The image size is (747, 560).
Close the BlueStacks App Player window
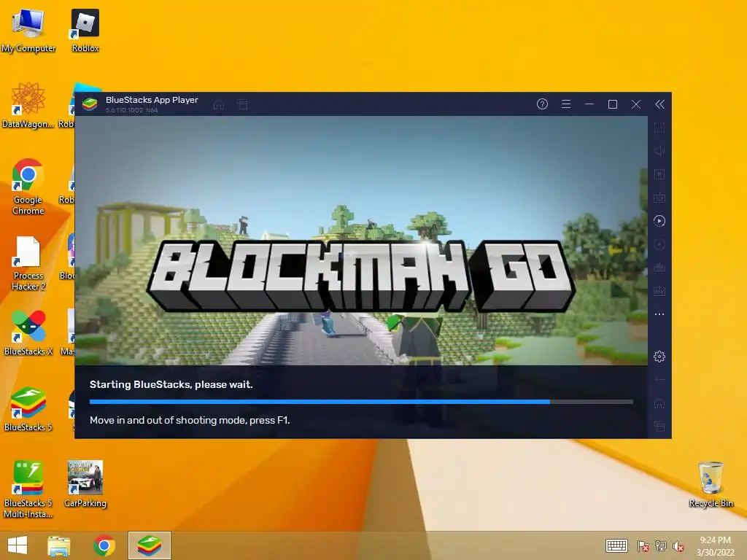click(636, 104)
